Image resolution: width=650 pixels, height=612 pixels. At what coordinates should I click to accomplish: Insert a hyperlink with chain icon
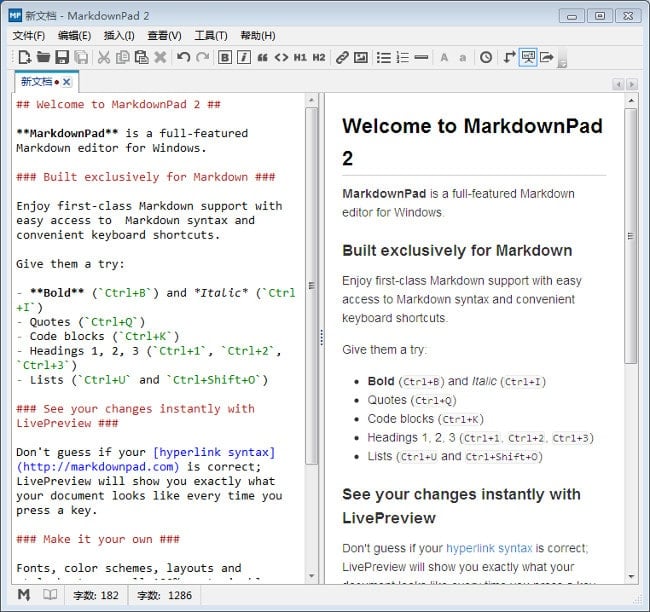tap(342, 57)
